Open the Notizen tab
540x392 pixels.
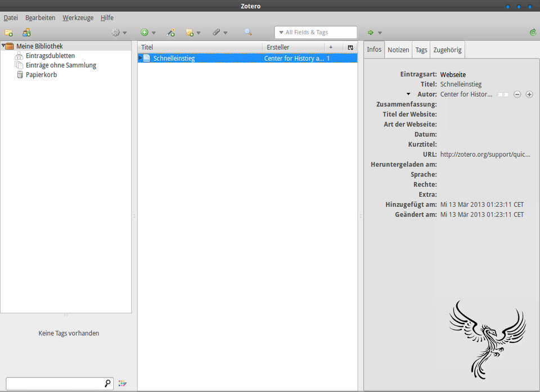coord(398,49)
